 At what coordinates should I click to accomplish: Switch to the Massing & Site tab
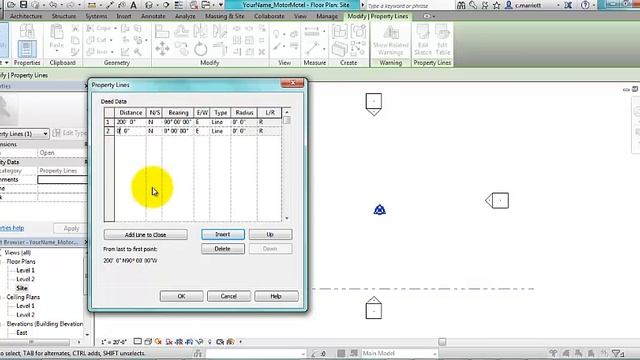225,16
